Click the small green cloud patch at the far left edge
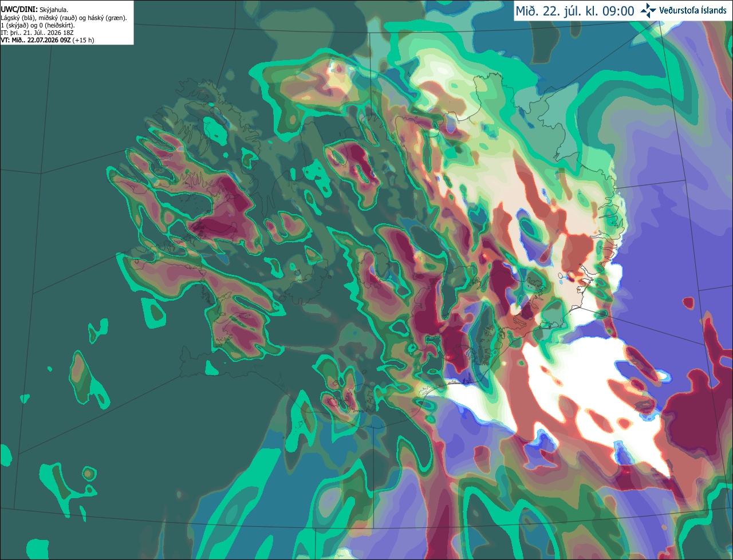 [5, 455]
